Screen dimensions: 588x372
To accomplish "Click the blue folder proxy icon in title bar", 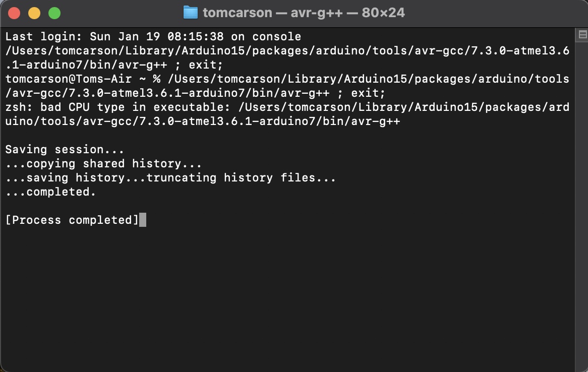I will click(191, 13).
